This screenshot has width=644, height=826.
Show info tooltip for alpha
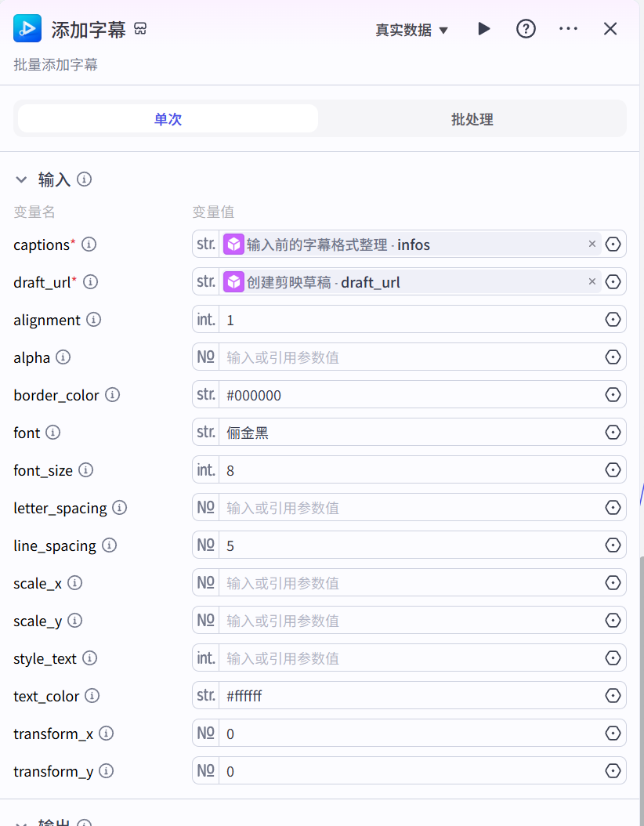[x=63, y=357]
